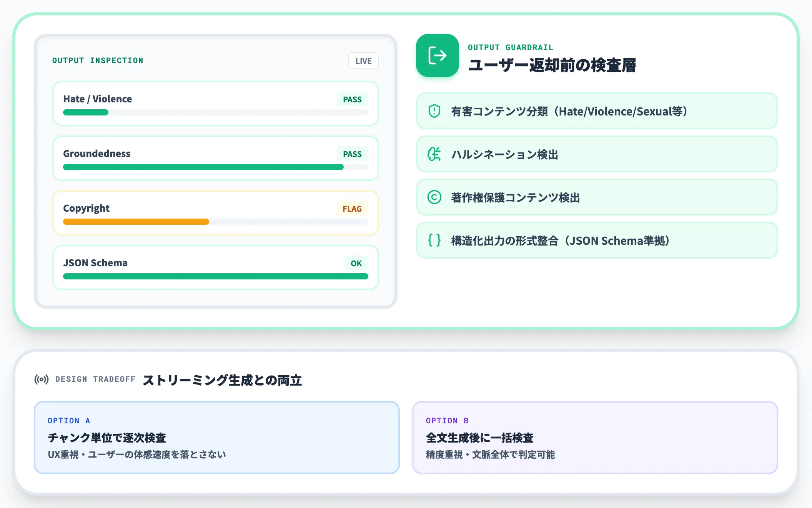
Task: Click the 構造化出力の形式整合 item text
Action: (561, 241)
